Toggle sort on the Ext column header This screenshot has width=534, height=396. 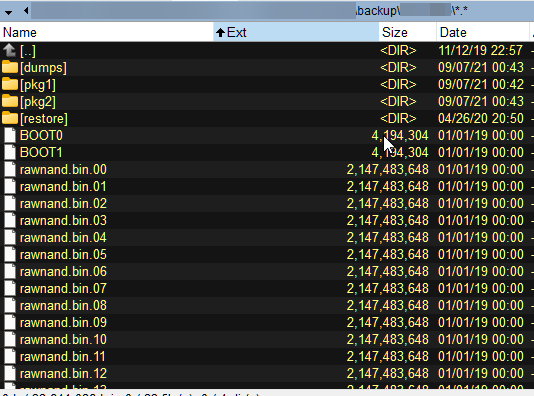(x=296, y=32)
